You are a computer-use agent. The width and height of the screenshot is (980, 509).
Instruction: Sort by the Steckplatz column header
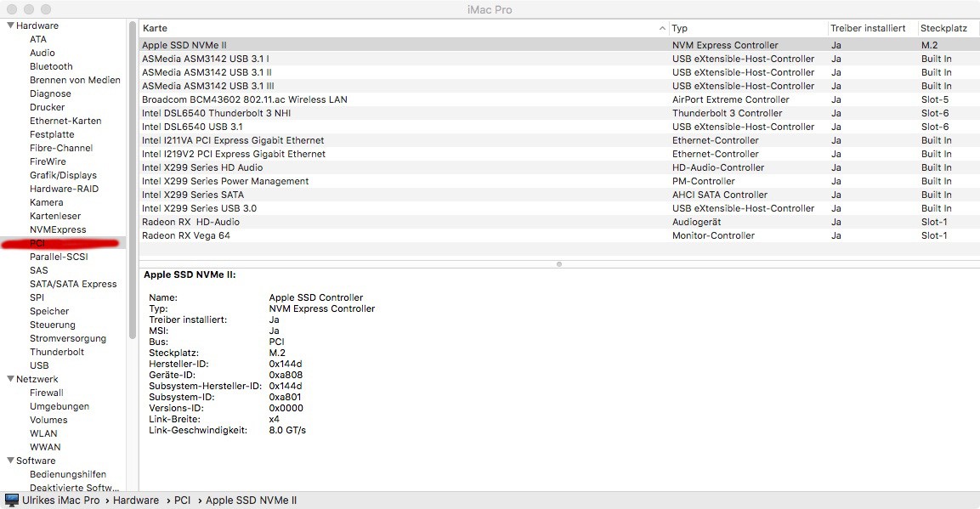point(948,28)
